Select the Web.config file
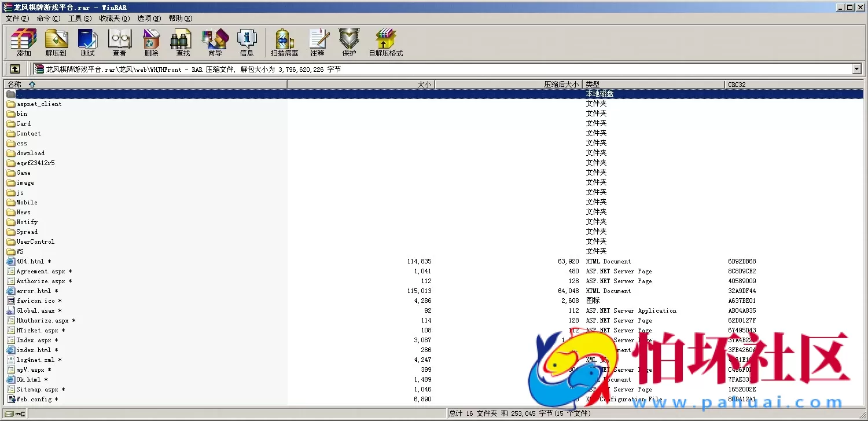The image size is (868, 421). coord(34,400)
